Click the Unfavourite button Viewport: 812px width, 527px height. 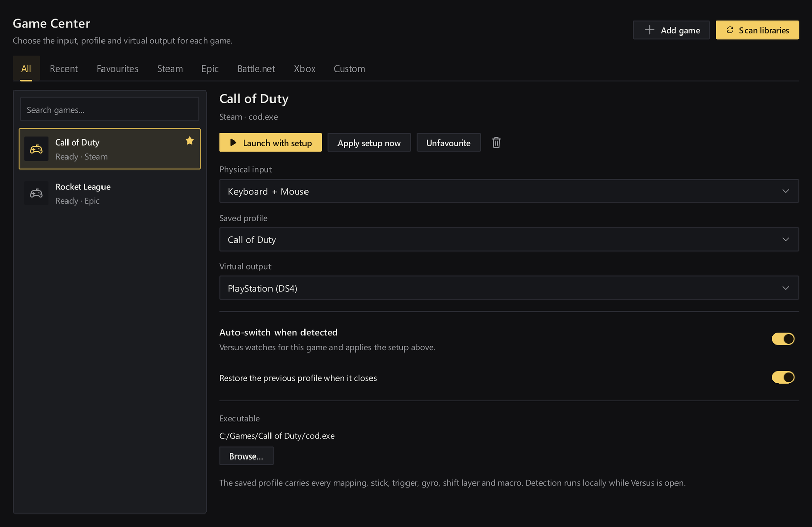[449, 143]
